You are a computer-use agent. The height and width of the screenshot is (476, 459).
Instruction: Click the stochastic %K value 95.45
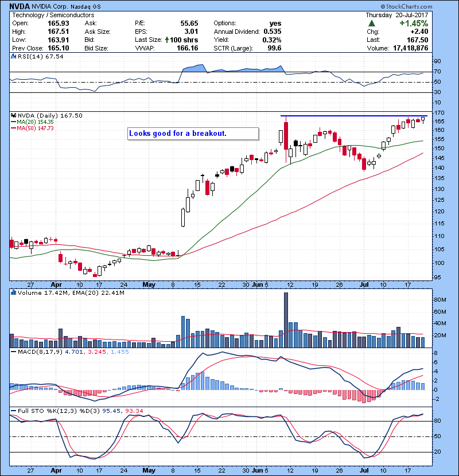pos(111,411)
